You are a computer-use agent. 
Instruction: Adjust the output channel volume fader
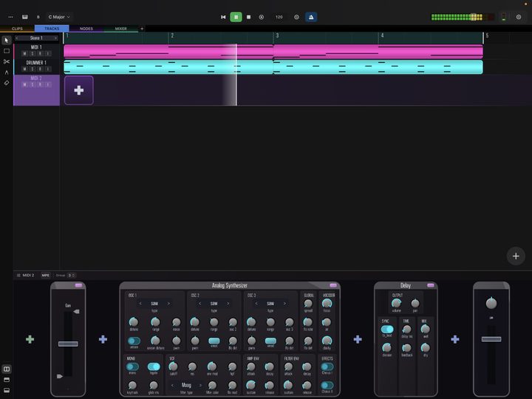tap(491, 339)
